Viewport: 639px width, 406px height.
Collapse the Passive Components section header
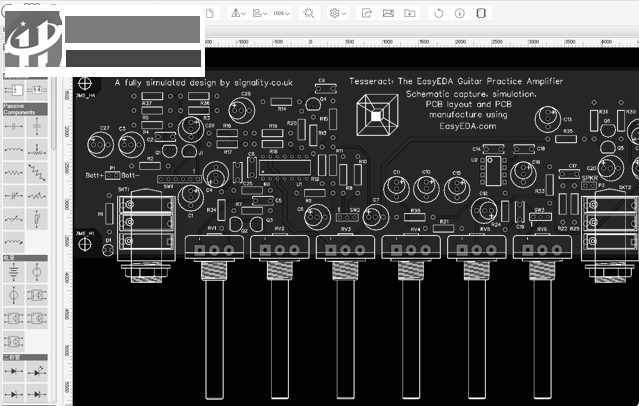tap(25, 109)
